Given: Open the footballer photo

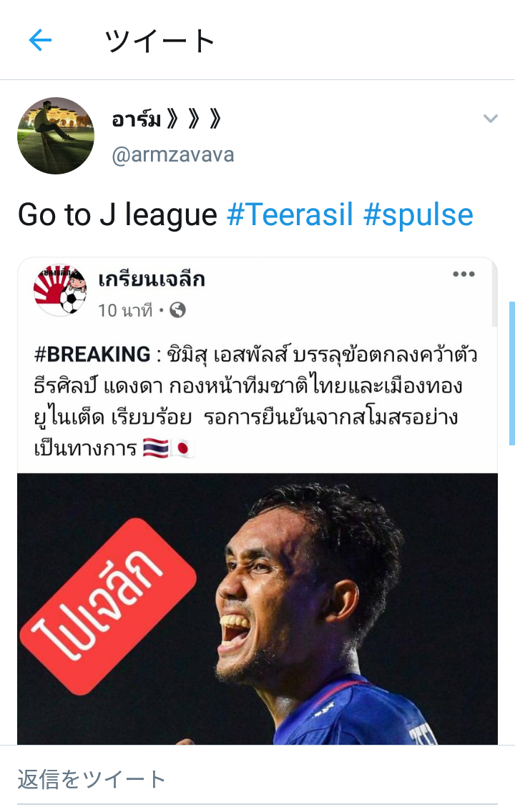Looking at the screenshot, I should click(x=257, y=609).
